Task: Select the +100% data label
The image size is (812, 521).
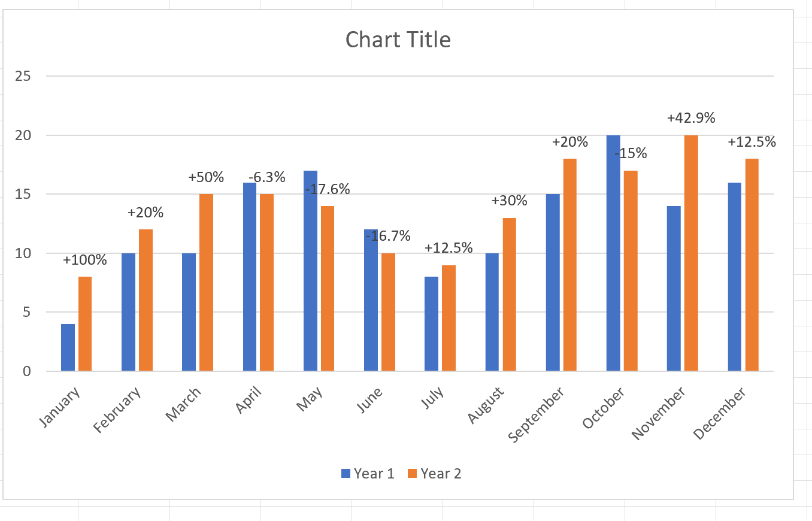Action: pyautogui.click(x=84, y=260)
